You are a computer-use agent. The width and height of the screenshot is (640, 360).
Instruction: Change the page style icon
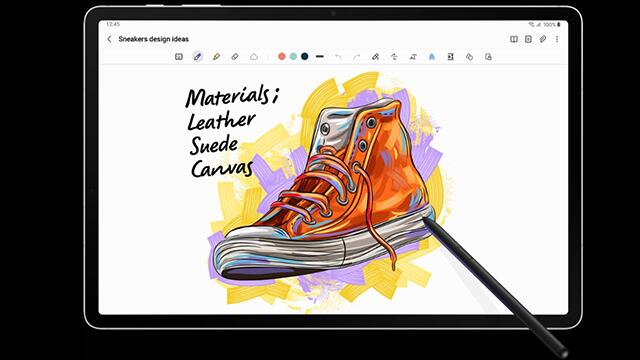pyautogui.click(x=469, y=57)
